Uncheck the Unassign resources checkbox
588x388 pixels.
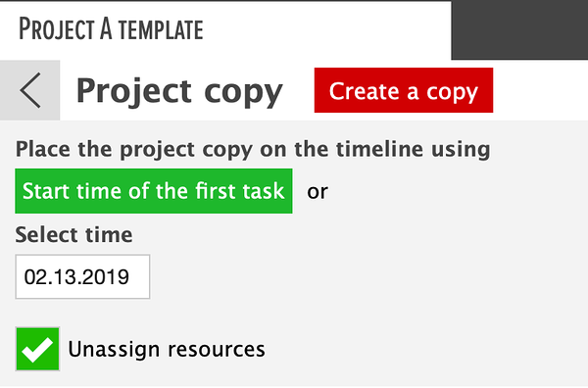coord(37,349)
